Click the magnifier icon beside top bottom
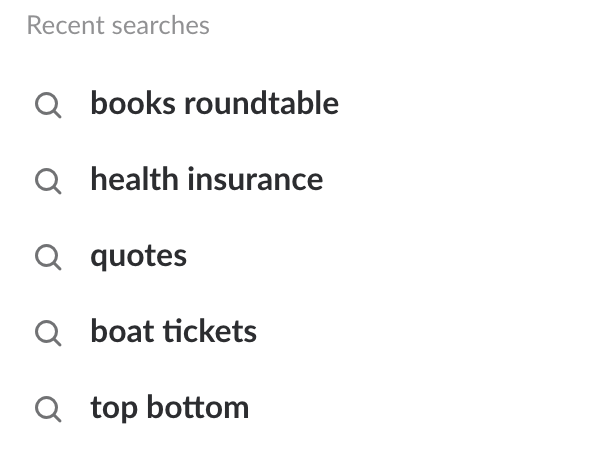The width and height of the screenshot is (594, 456). click(x=48, y=409)
